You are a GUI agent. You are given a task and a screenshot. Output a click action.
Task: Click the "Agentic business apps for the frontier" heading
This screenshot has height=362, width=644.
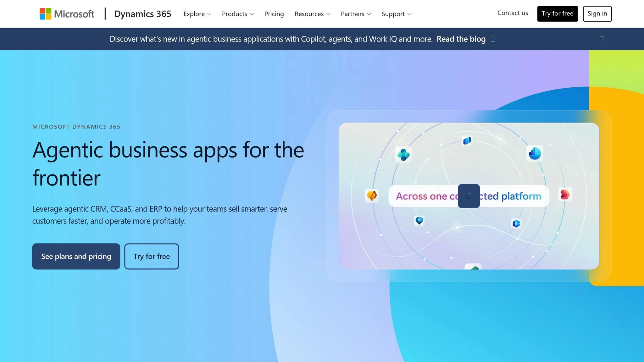pos(168,164)
